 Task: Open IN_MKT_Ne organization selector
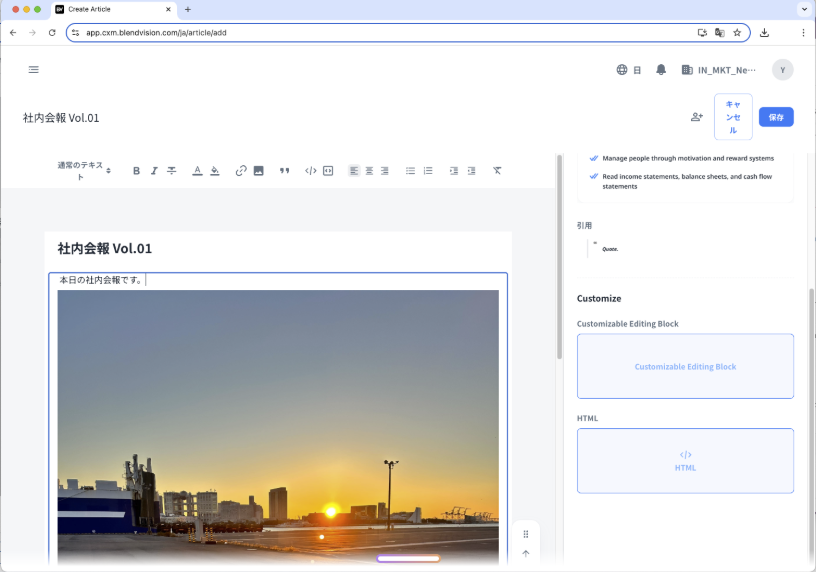719,70
